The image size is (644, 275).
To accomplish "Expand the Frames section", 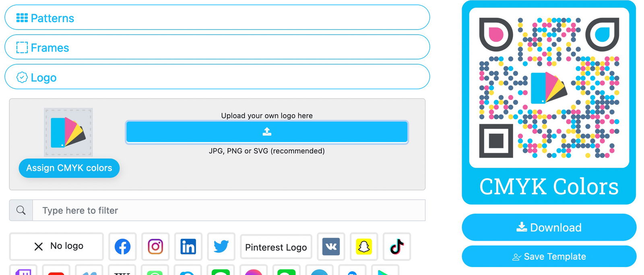I will 217,48.
